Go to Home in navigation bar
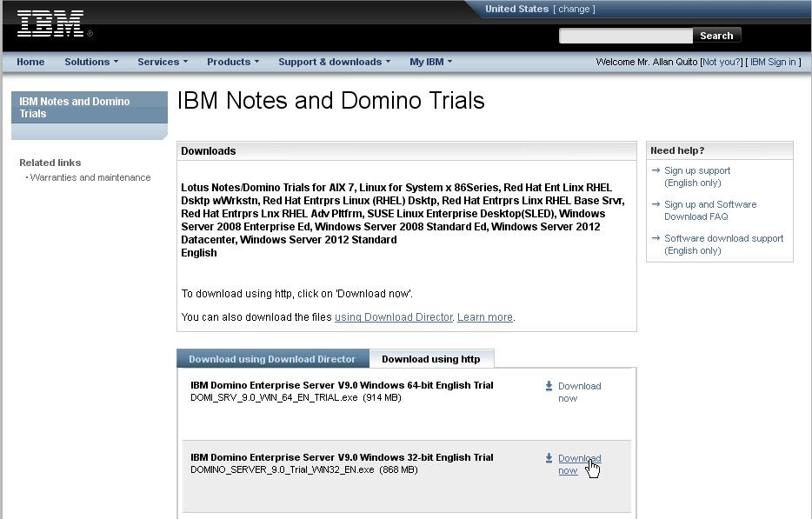Viewport: 812px width, 519px height. pyautogui.click(x=30, y=62)
